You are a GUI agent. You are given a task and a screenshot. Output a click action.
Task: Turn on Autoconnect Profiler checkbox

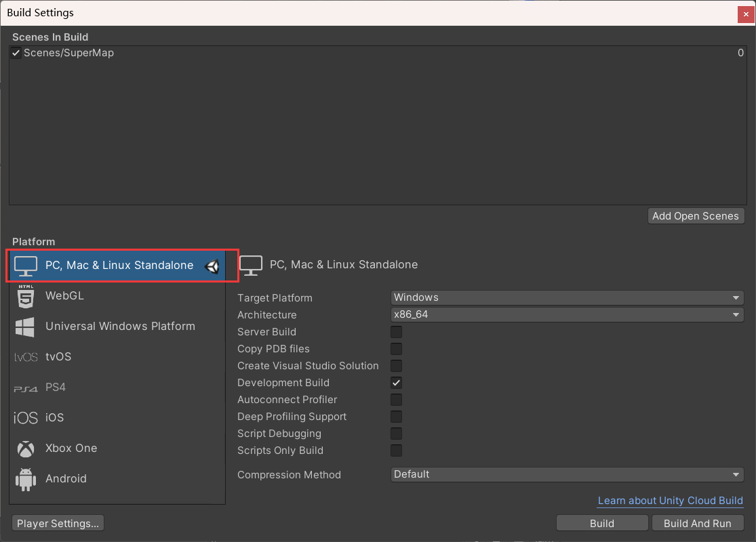tap(397, 400)
